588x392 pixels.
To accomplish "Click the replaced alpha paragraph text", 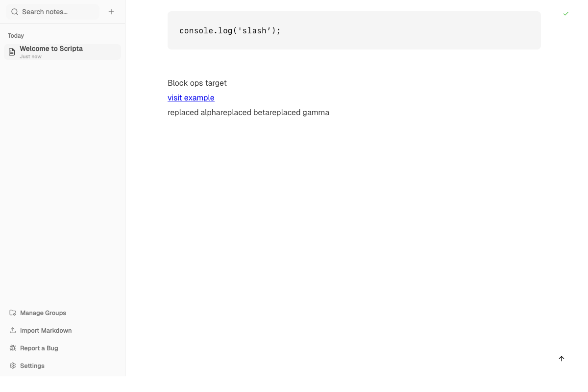I will 248,112.
